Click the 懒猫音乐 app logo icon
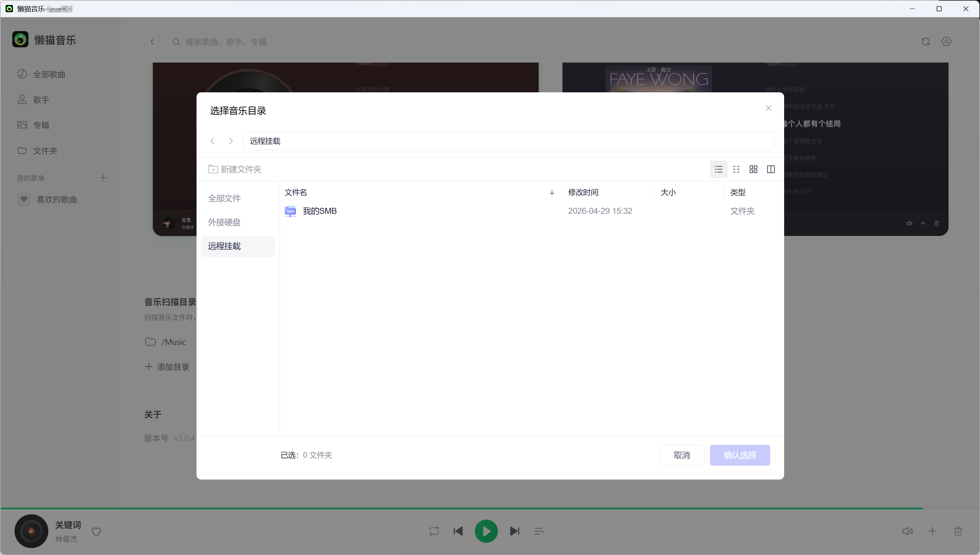This screenshot has height=555, width=980. 20,40
